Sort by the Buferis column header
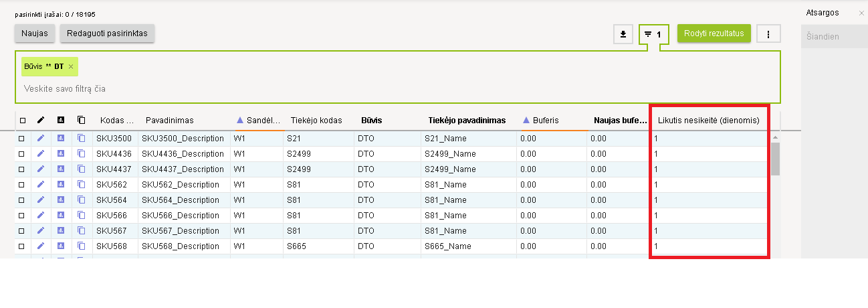Screen dimensions: 868x308 point(546,121)
